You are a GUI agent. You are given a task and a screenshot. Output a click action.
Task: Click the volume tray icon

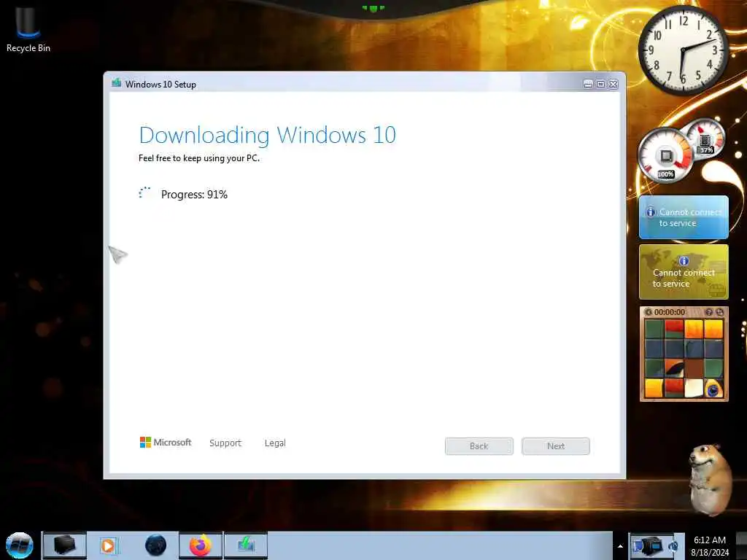(x=673, y=545)
